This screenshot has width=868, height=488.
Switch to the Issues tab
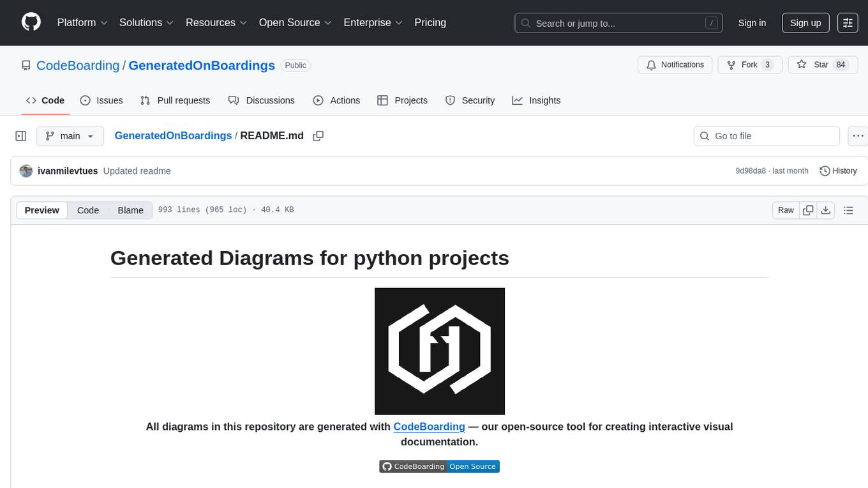[101, 100]
